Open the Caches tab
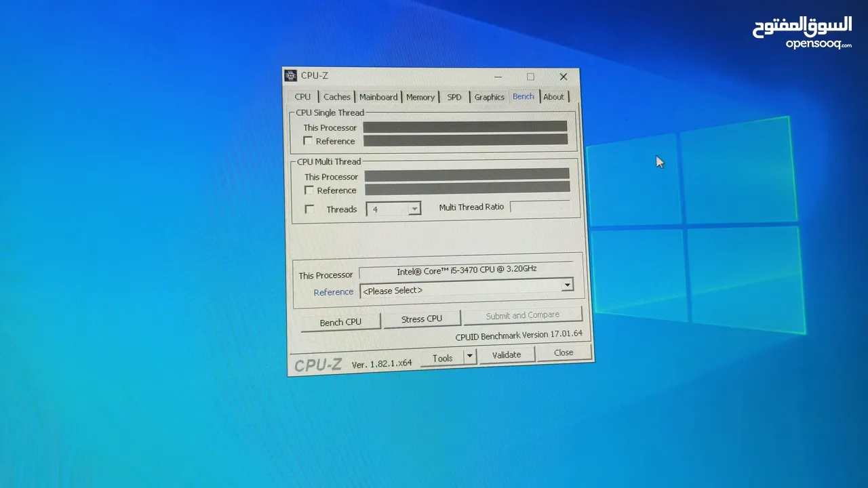 click(x=336, y=97)
